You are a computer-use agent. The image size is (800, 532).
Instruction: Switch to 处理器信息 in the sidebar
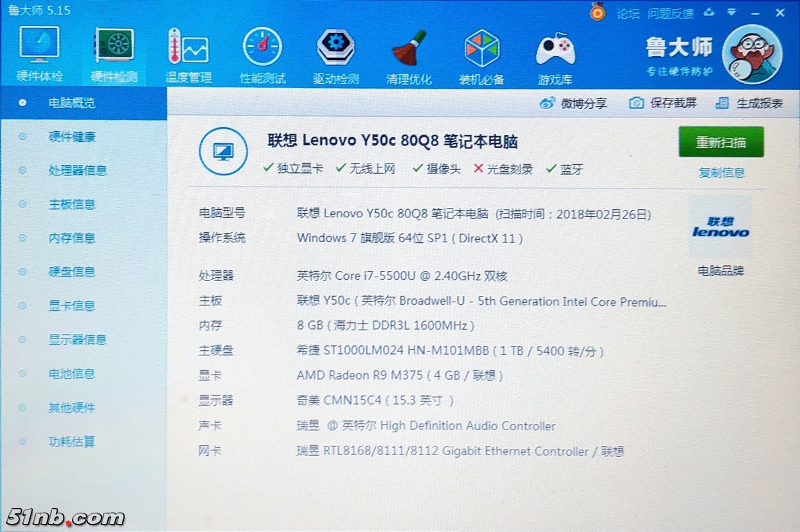click(77, 170)
